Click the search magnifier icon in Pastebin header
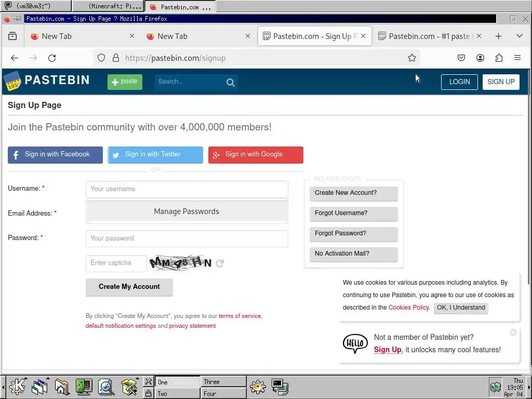The image size is (532, 399). click(230, 82)
